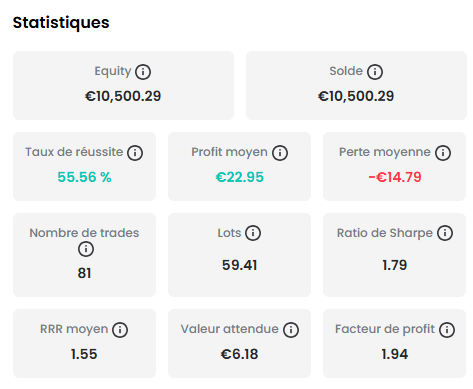Show info for Profit moyen
This screenshot has width=473, height=389.
[x=280, y=153]
